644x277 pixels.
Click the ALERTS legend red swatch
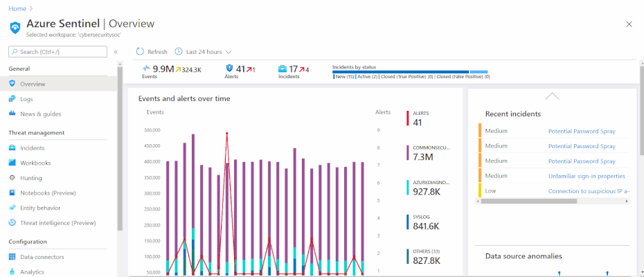tap(407, 118)
